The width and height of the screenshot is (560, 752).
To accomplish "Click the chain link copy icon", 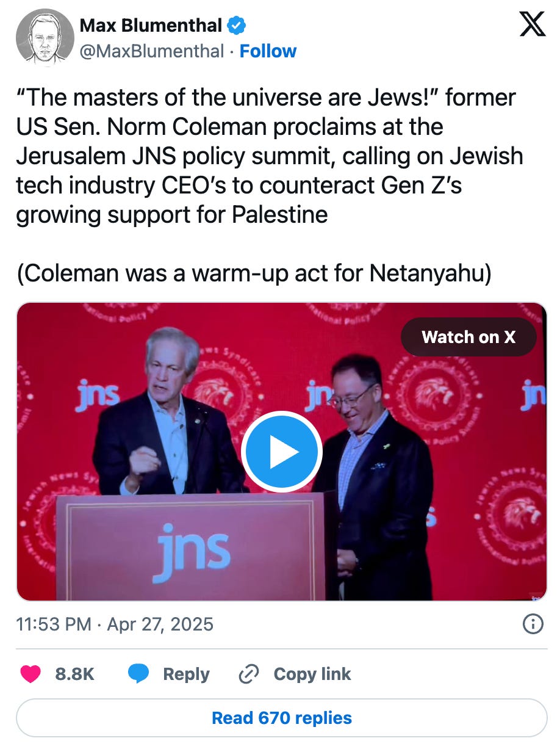I will pyautogui.click(x=249, y=674).
